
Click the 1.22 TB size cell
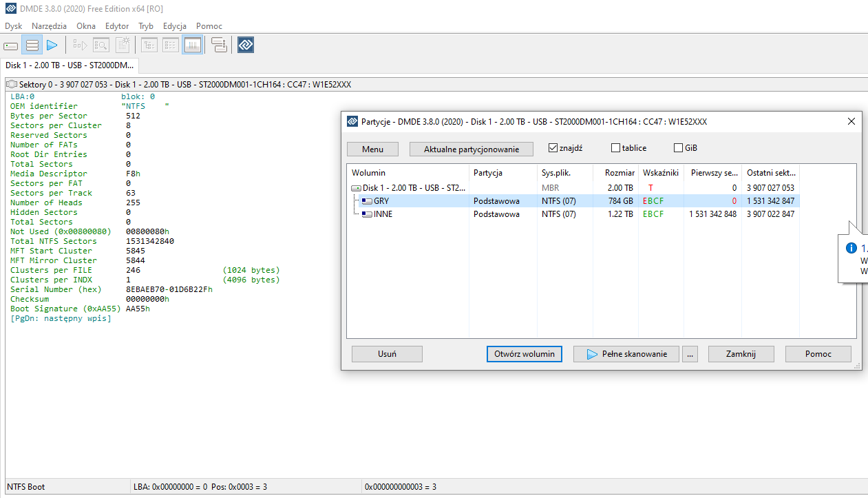(x=620, y=214)
